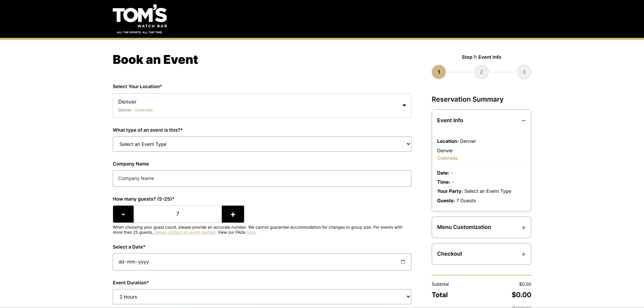Click the Tom's Watch Bar logo
Image resolution: width=644 pixels, height=308 pixels.
point(140,19)
